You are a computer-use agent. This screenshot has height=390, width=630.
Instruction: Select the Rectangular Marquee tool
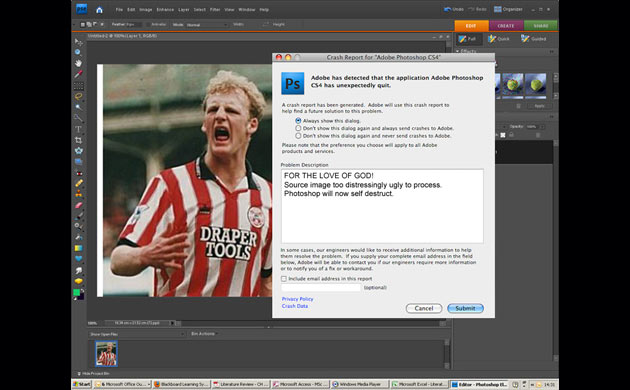click(78, 86)
